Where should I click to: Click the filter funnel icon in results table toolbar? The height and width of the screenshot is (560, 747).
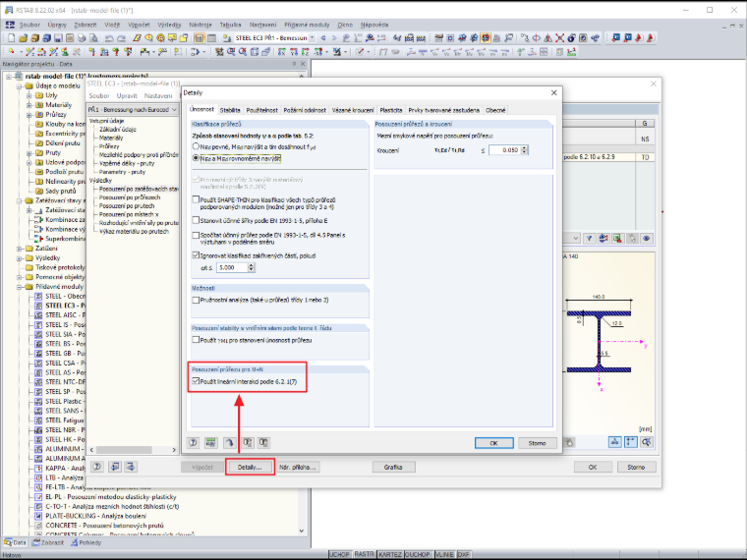tap(590, 239)
